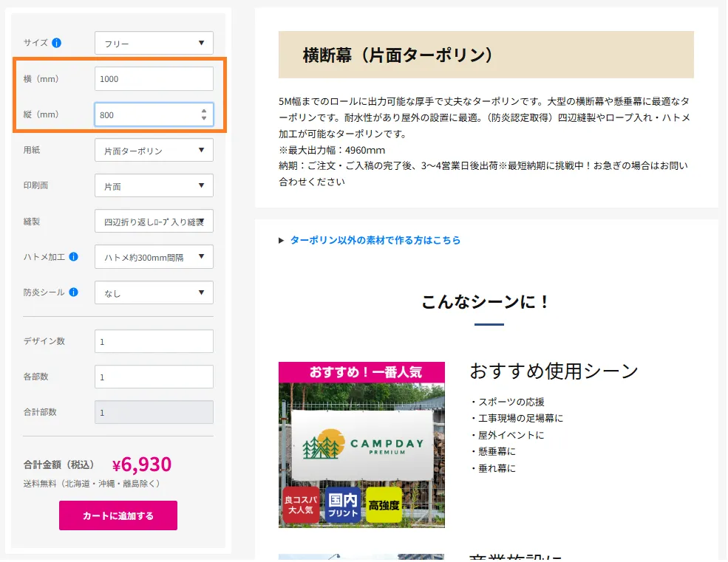This screenshot has height=562, width=728.
Task: Open the ターポリン以外の素材で作る方はこちら link
Action: pyautogui.click(x=375, y=240)
